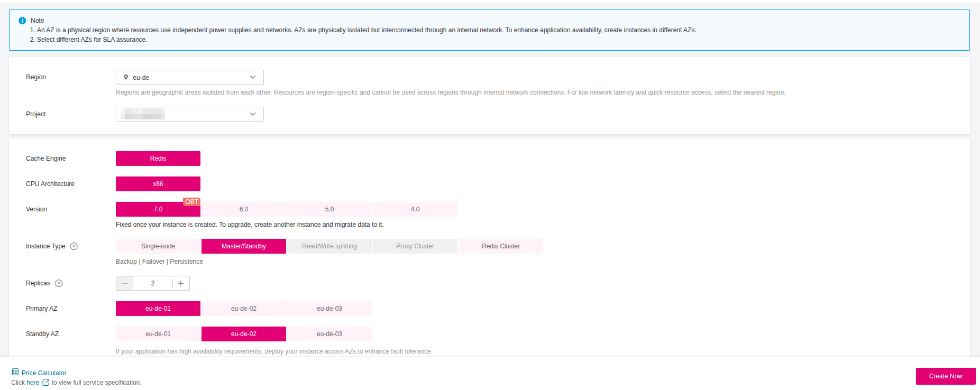Increase replicas with the plus button

181,283
